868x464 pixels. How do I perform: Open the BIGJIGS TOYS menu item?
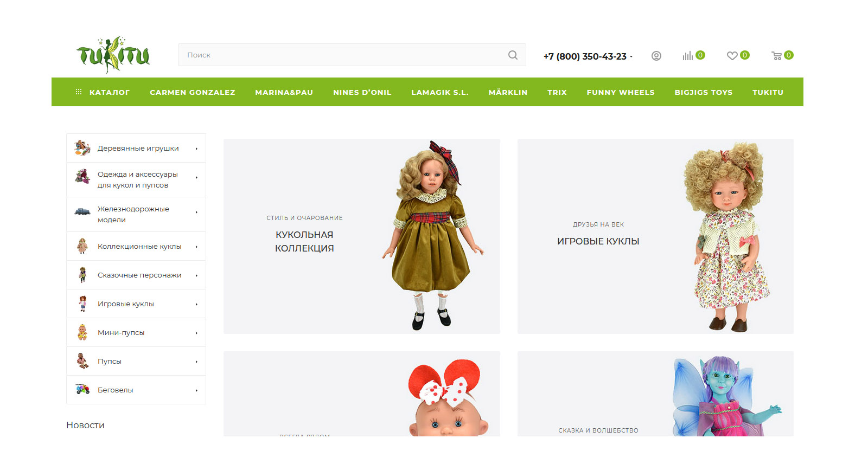click(x=704, y=92)
